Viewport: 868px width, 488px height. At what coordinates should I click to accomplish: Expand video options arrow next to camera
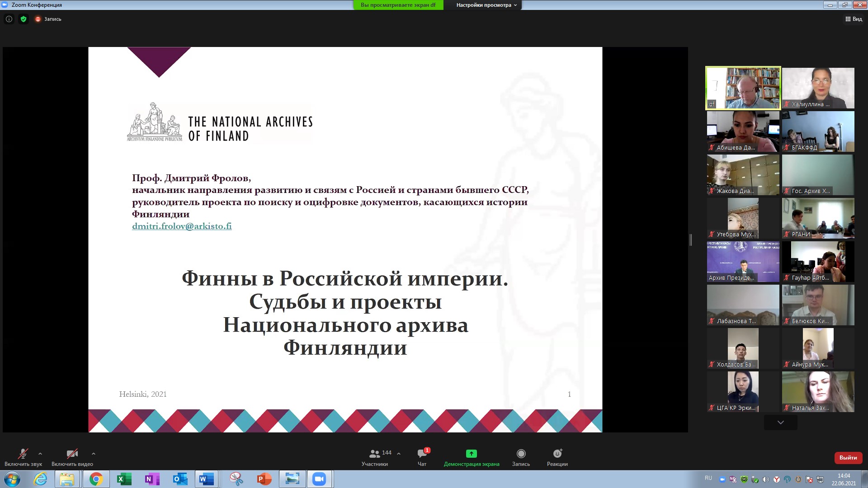93,454
